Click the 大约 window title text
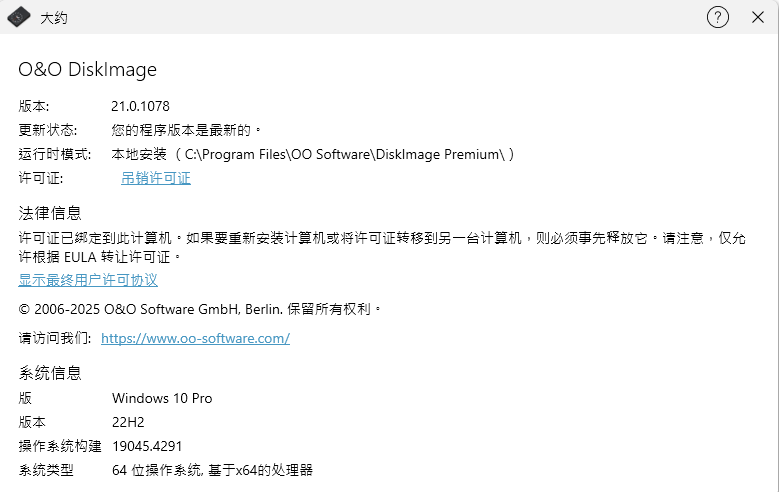This screenshot has width=779, height=492. [54, 18]
